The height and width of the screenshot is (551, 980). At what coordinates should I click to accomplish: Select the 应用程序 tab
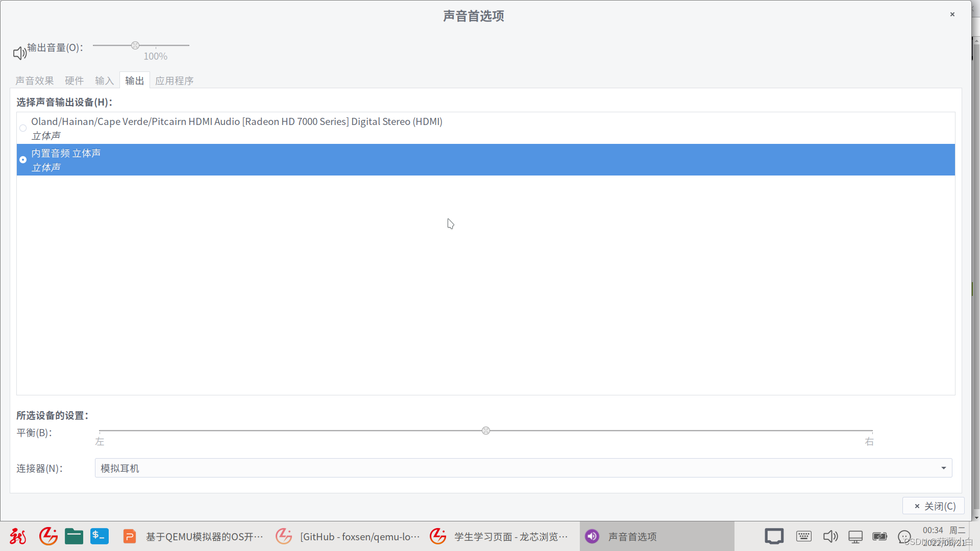(174, 81)
